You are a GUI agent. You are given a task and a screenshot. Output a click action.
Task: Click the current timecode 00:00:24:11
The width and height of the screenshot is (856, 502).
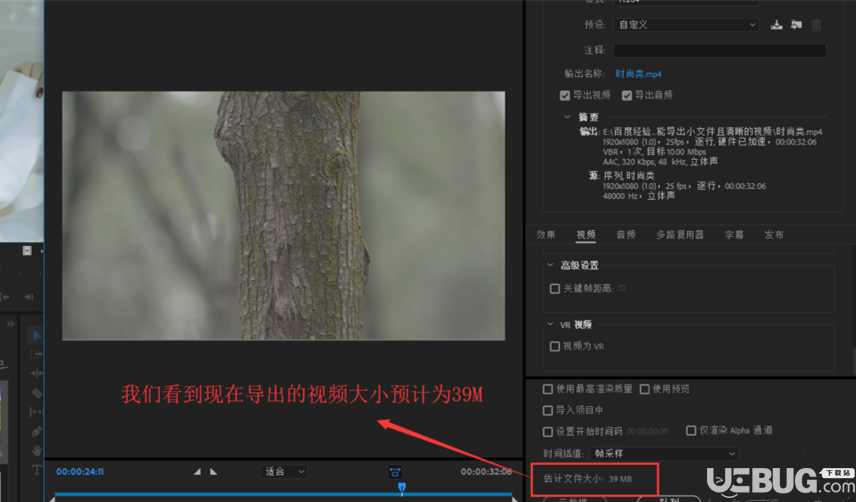pos(80,471)
